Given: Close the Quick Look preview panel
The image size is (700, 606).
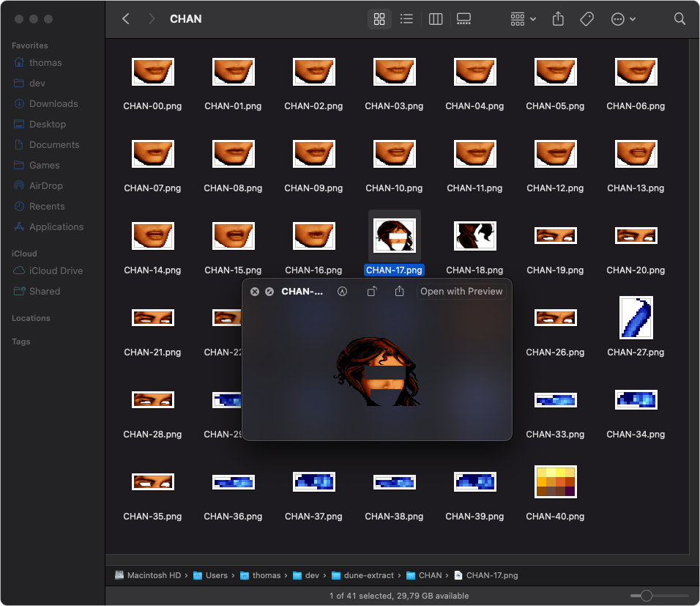Looking at the screenshot, I should point(255,292).
